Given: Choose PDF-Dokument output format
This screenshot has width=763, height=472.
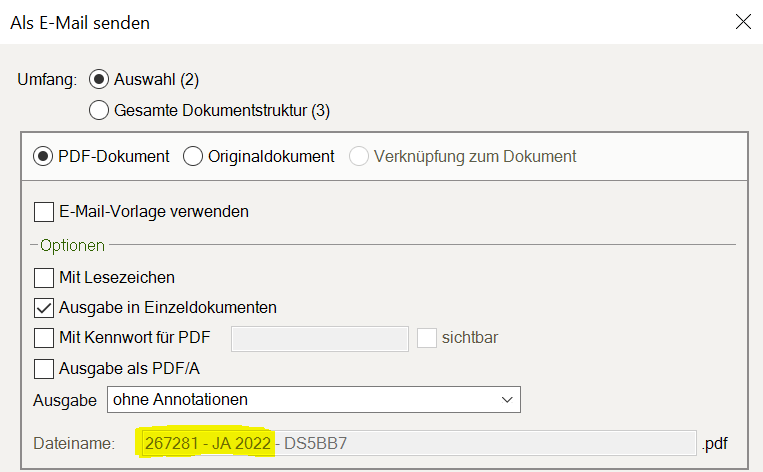Looking at the screenshot, I should pyautogui.click(x=43, y=156).
